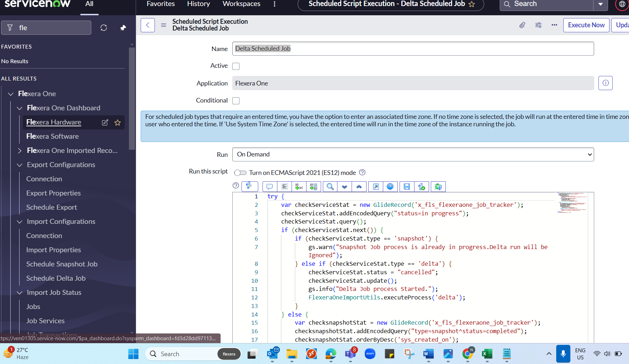The width and height of the screenshot is (629, 364).
Task: Turn on ECMAScript 2021 mode toggle
Action: tap(240, 173)
